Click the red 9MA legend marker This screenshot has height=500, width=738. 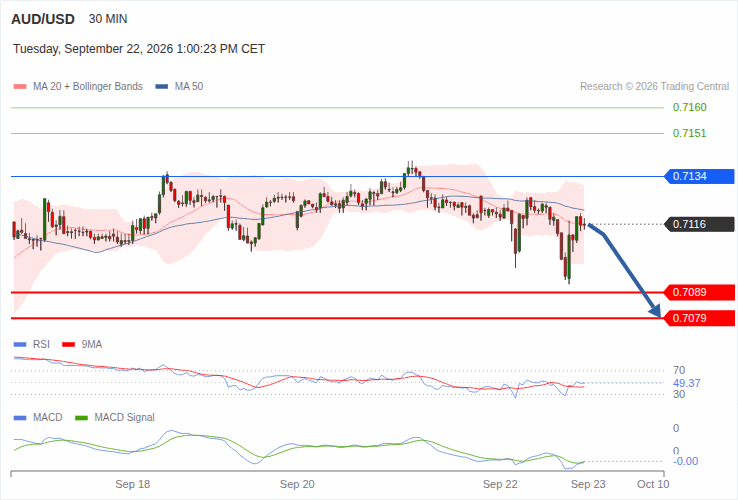coord(69,345)
